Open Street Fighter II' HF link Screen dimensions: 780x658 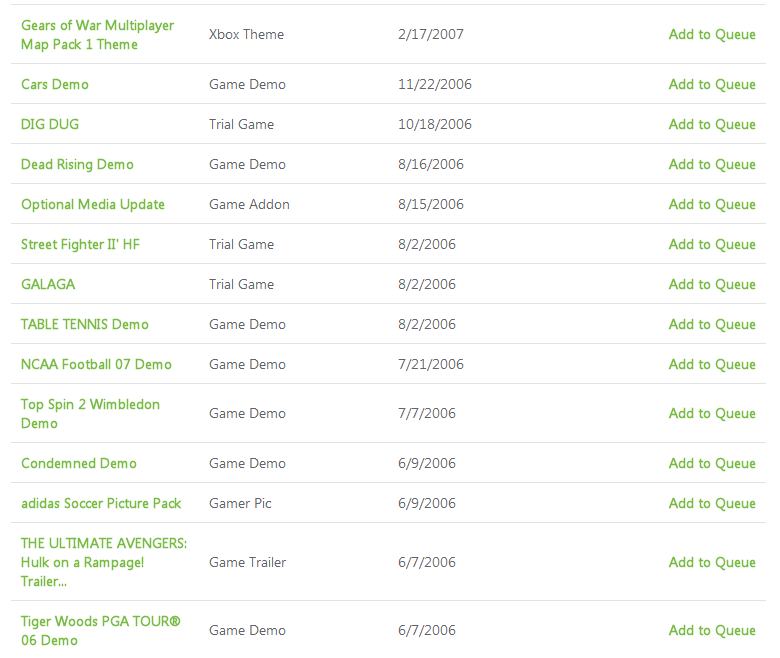coord(80,244)
